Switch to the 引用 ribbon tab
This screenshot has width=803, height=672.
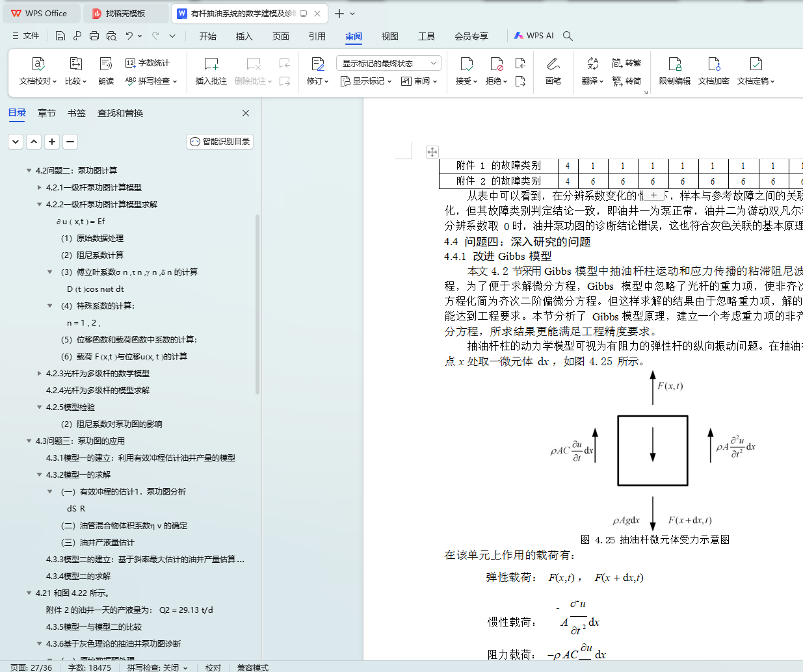[x=317, y=36]
